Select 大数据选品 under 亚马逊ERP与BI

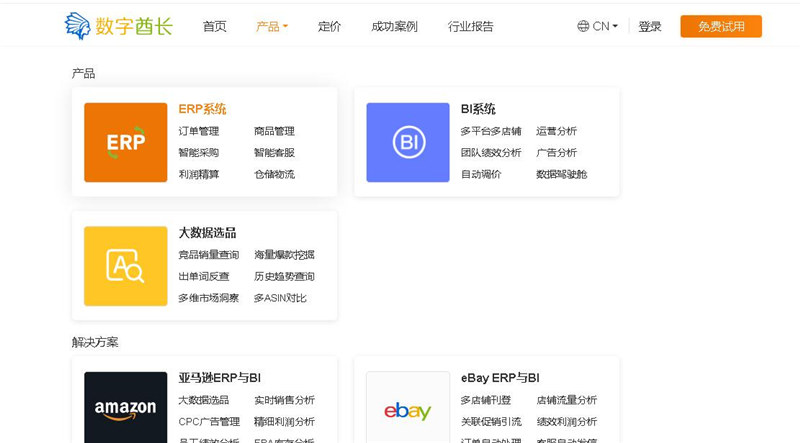[204, 400]
